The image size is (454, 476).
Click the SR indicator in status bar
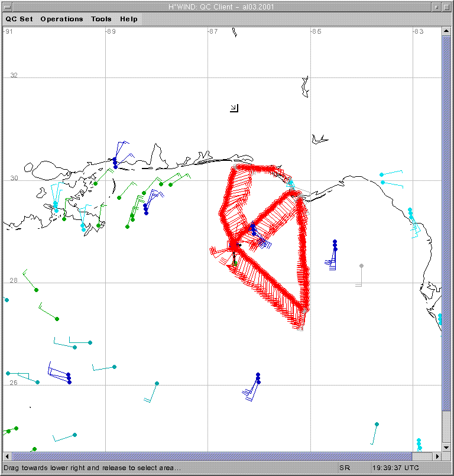click(x=345, y=468)
